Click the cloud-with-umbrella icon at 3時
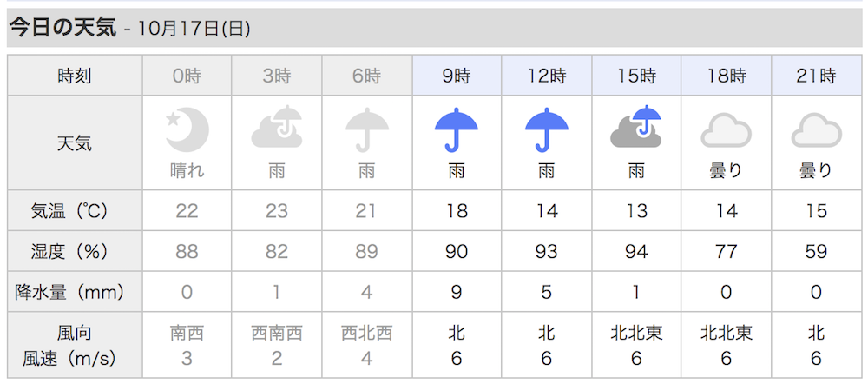Image resolution: width=868 pixels, height=384 pixels. (x=277, y=128)
